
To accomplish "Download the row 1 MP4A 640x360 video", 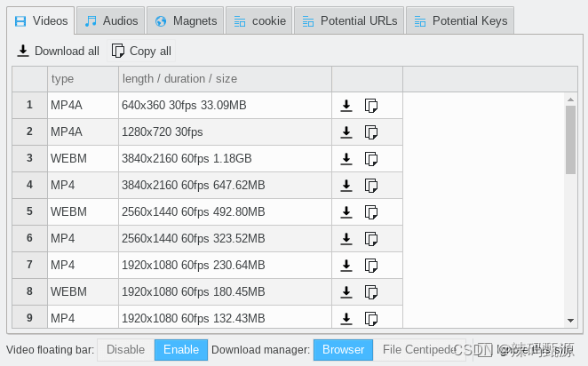I will 346,106.
